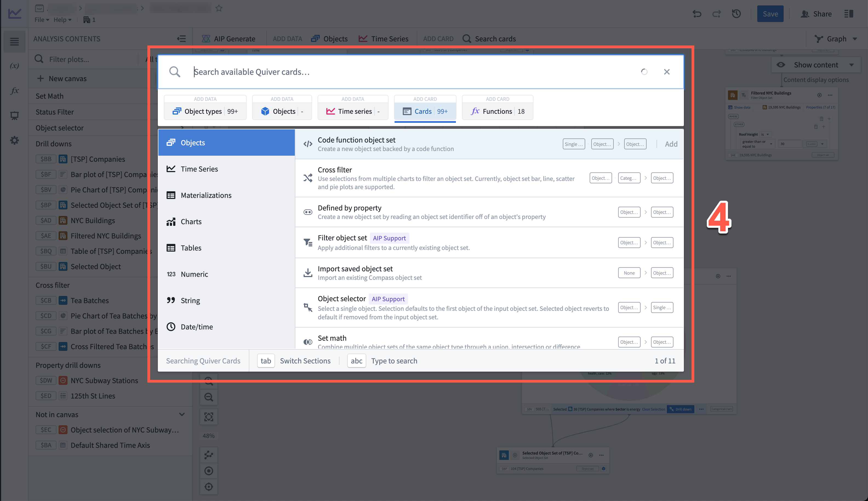Image resolution: width=868 pixels, height=501 pixels.
Task: Open the Help menu
Action: coord(62,20)
